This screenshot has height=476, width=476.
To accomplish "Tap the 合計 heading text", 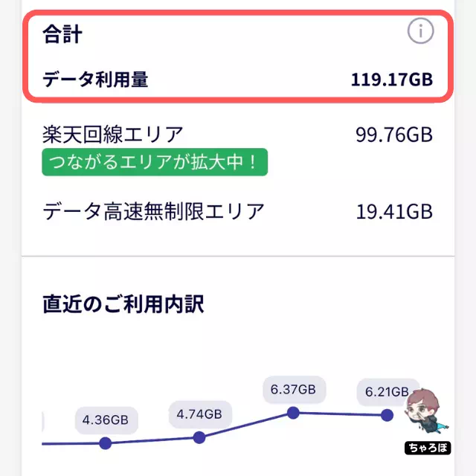I will coord(62,34).
